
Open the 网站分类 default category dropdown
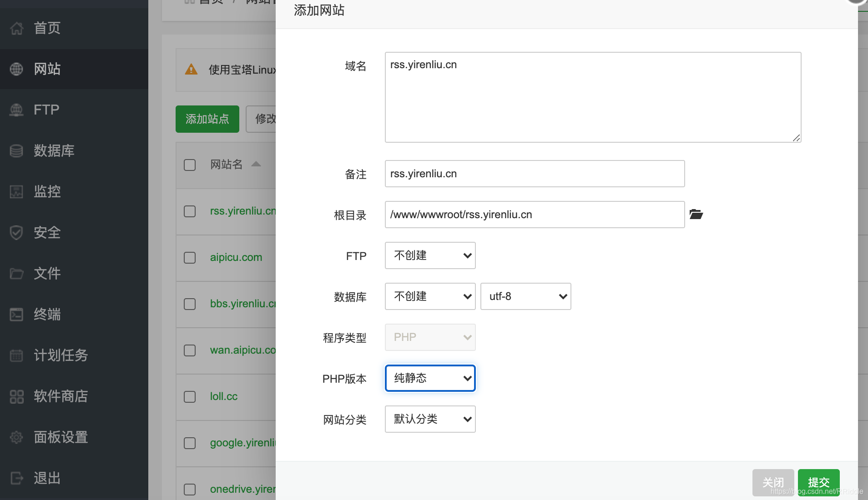click(x=429, y=419)
